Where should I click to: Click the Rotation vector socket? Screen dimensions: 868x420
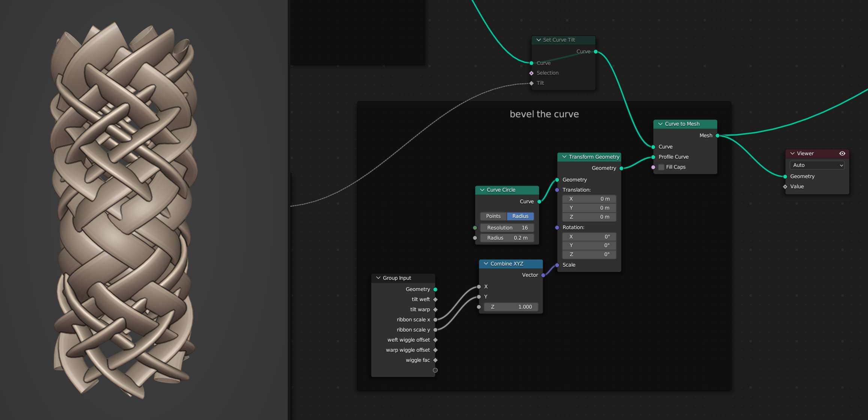(557, 228)
